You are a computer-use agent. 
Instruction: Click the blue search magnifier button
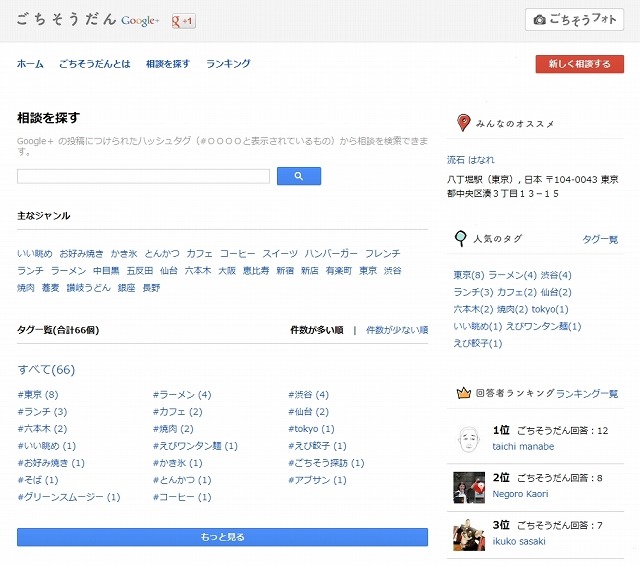click(x=299, y=176)
